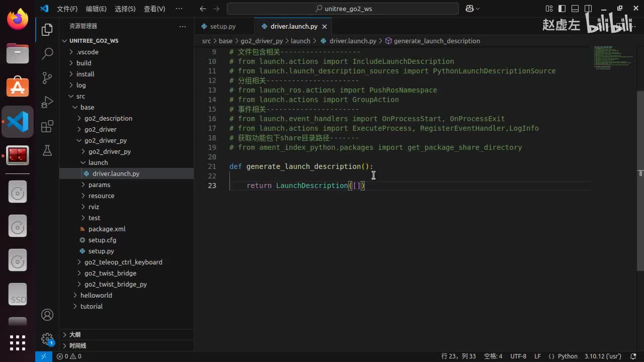
Task: Open the Extensions view icon
Action: [x=47, y=126]
